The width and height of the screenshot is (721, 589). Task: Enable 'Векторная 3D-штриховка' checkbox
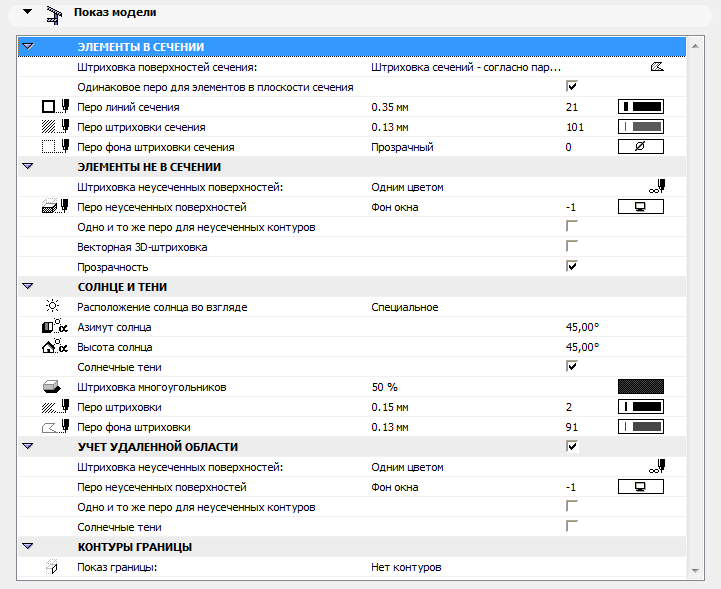(572, 246)
